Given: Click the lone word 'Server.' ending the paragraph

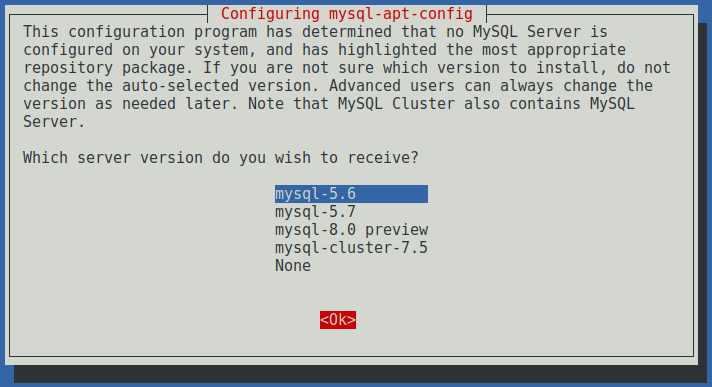Looking at the screenshot, I should coord(54,122).
